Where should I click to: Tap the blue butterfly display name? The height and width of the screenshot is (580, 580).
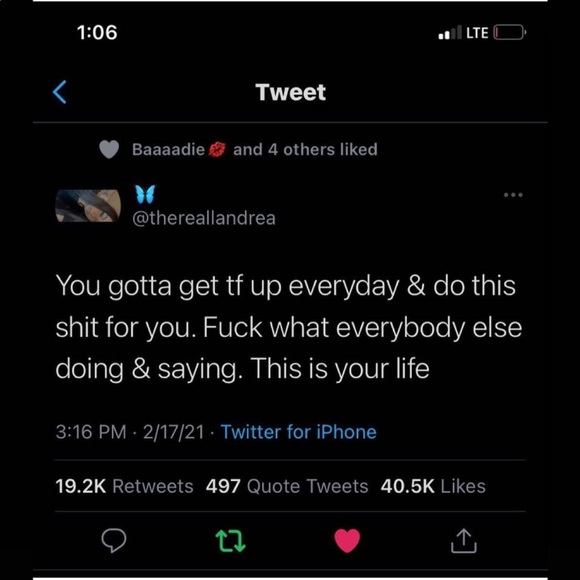pyautogui.click(x=145, y=194)
